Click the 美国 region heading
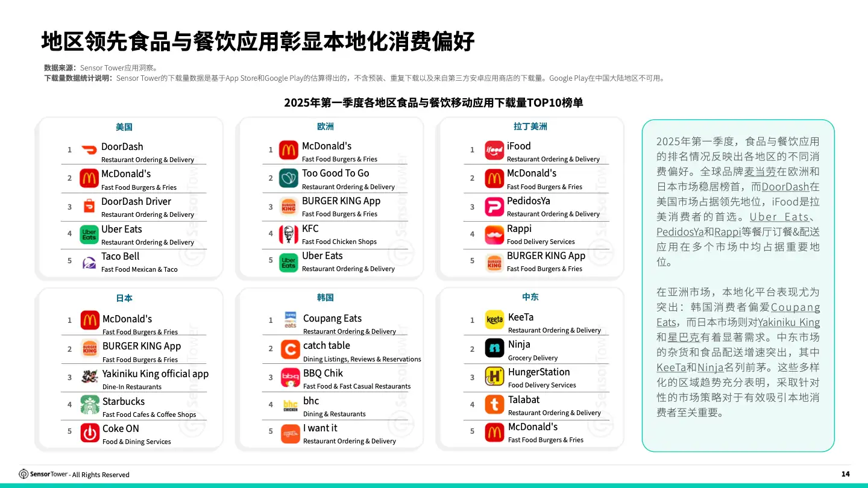This screenshot has height=488, width=868. (124, 127)
